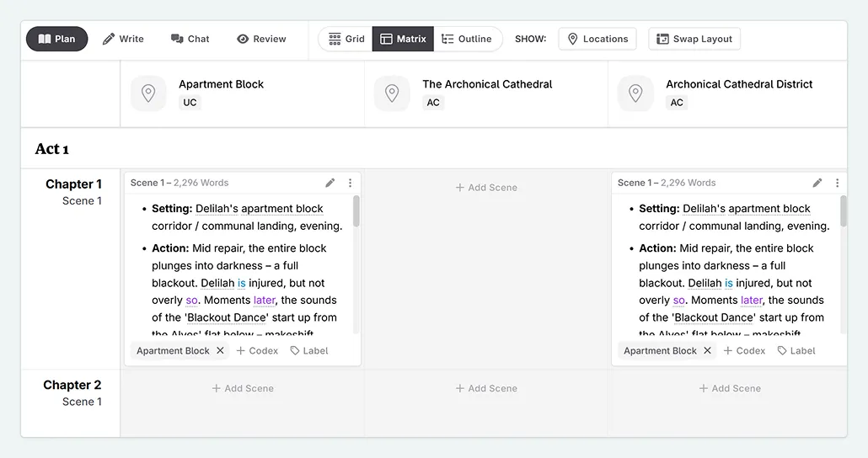Add a Label to the first scene card

point(309,351)
